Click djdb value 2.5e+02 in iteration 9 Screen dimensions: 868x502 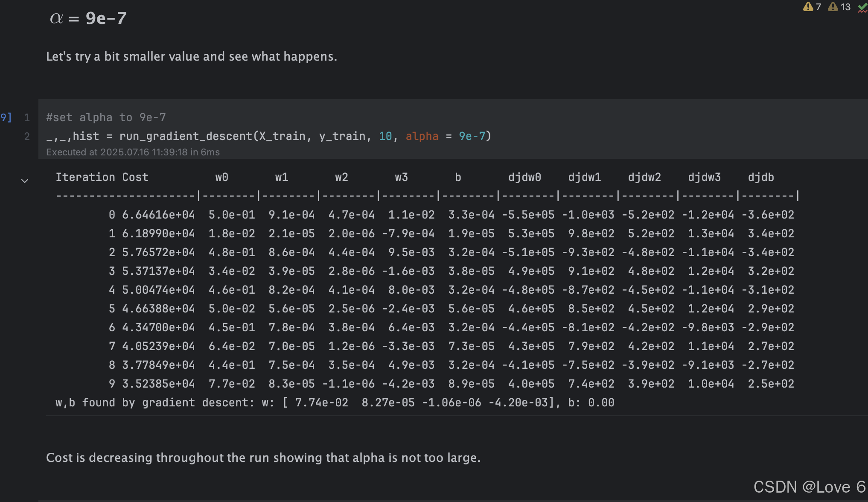tap(771, 384)
